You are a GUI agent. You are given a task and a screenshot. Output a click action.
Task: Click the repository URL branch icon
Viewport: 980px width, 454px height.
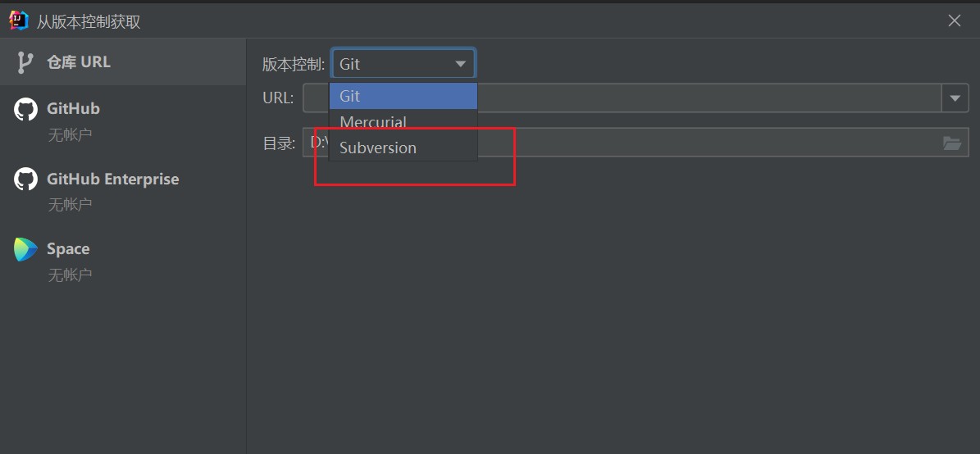point(25,62)
